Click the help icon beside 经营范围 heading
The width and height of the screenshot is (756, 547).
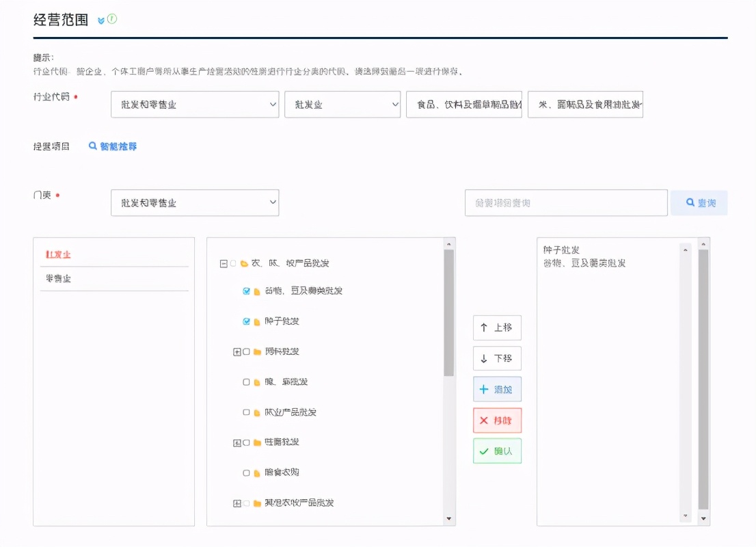(112, 19)
